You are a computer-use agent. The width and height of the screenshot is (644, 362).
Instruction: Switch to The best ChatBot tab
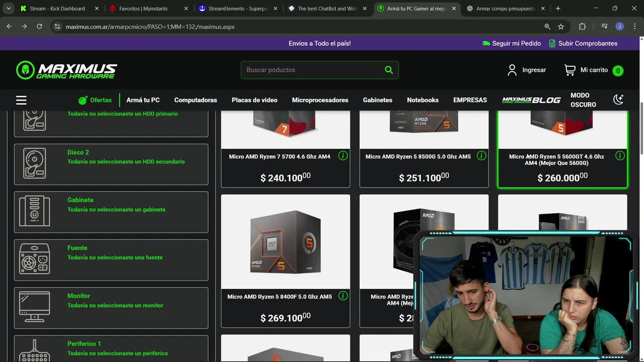327,9
